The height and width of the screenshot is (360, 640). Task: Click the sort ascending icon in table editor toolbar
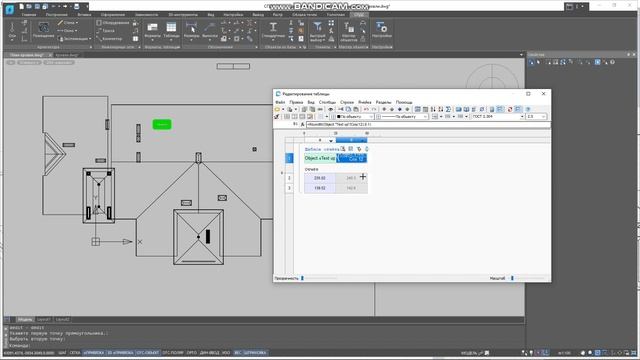coord(433,109)
